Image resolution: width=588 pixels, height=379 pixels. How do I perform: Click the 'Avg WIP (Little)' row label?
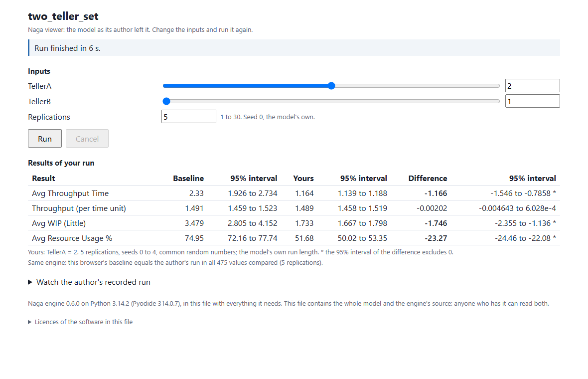[x=59, y=223]
